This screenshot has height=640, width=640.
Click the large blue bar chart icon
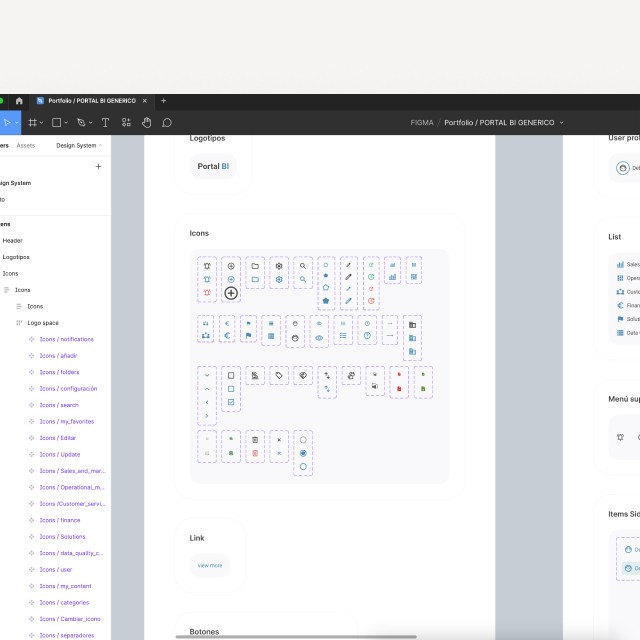click(392, 277)
